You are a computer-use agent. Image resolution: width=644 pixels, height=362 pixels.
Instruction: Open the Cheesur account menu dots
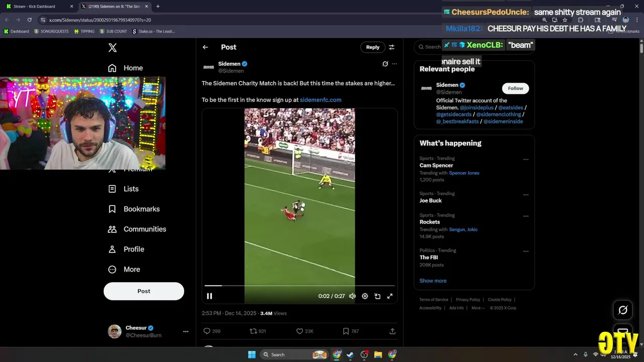click(x=186, y=331)
